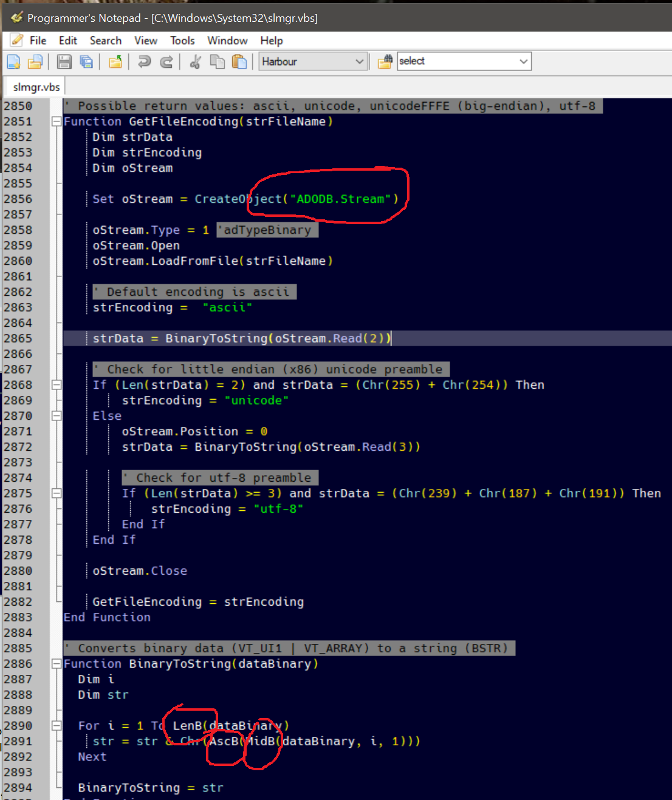
Task: Select the slmgr.vbs document tab
Action: (x=36, y=87)
